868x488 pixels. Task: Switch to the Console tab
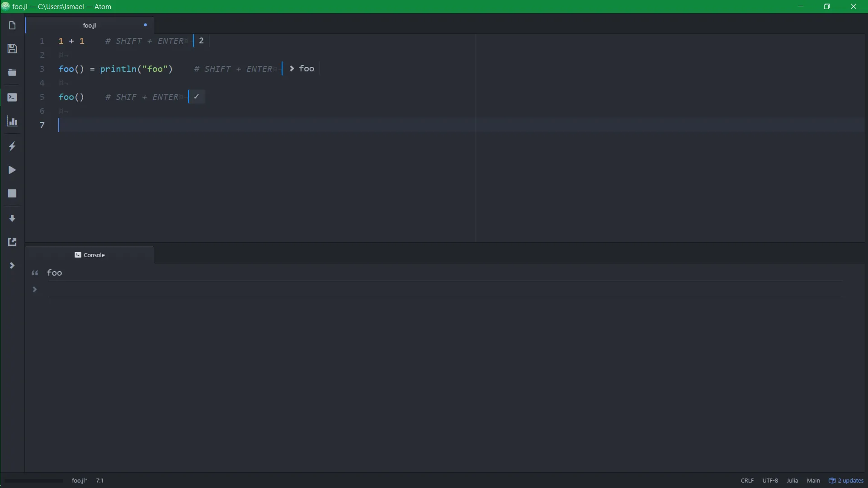pos(90,255)
